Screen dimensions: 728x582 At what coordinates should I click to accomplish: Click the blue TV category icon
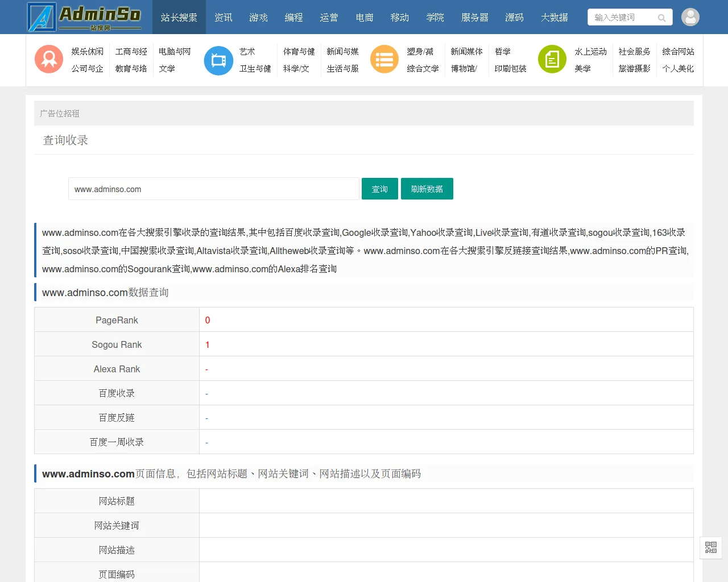(218, 60)
